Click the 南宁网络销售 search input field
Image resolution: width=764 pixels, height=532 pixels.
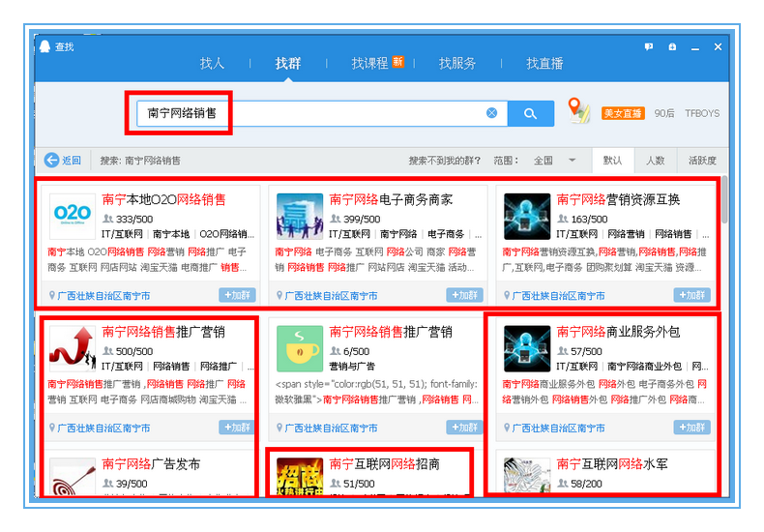322,113
